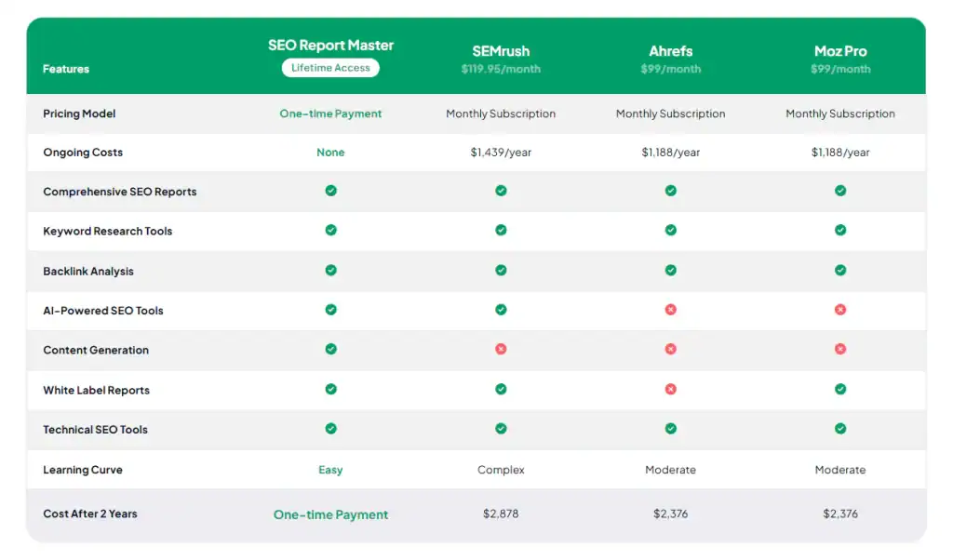Select the $1,439/year cell for SEMrush

click(x=501, y=153)
